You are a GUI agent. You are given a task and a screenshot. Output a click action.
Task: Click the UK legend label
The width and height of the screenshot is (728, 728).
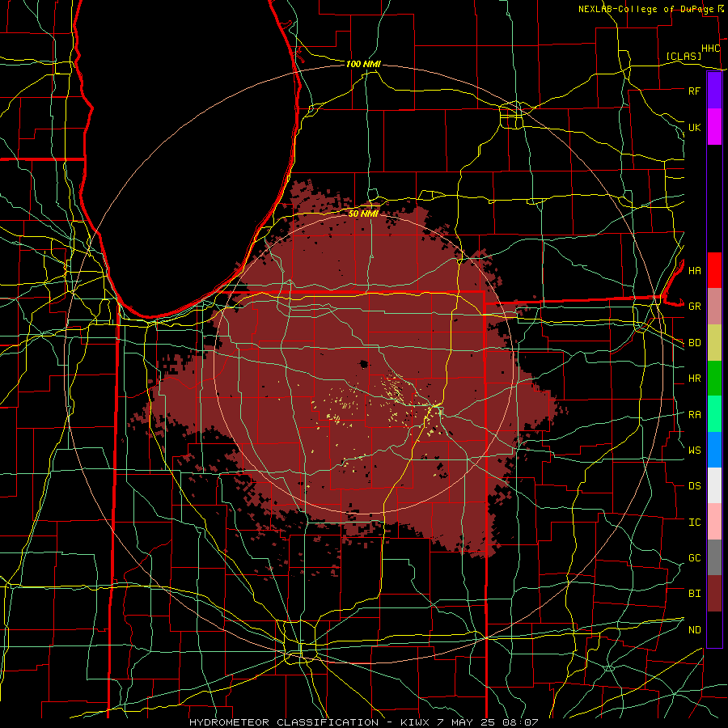click(694, 127)
